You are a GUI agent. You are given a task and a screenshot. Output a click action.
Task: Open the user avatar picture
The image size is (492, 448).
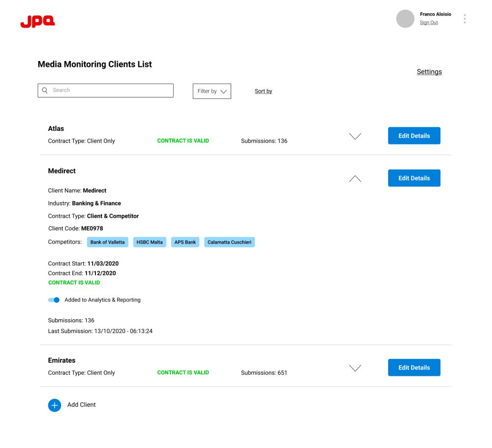[405, 19]
